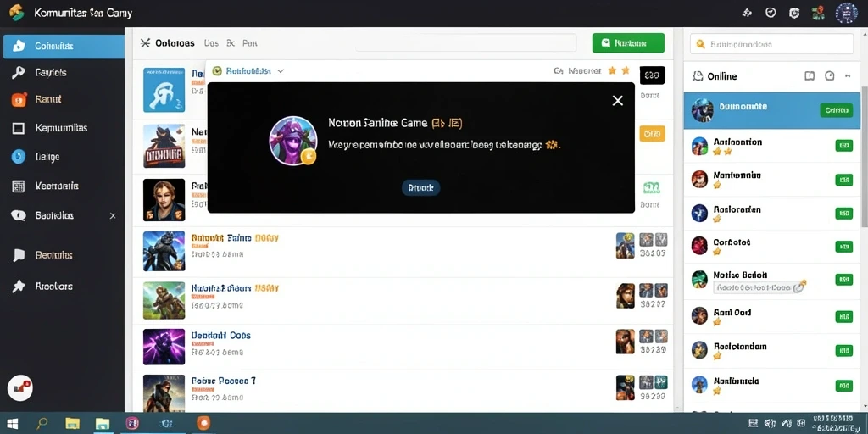
Task: Open the purple 'Ueotlotit Cobs' game thumbnail
Action: click(x=164, y=347)
